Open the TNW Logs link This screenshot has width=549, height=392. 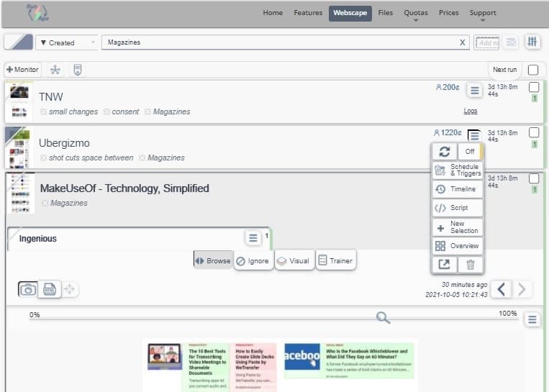[470, 111]
